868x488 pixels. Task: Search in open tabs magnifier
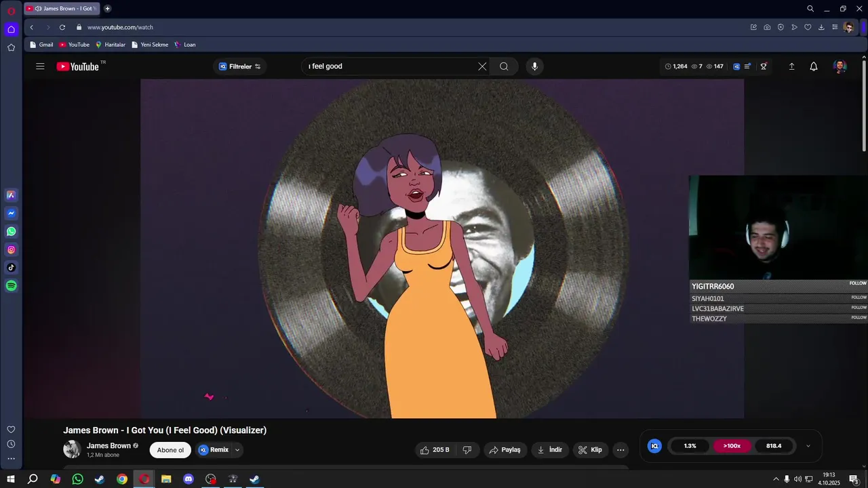(x=810, y=9)
